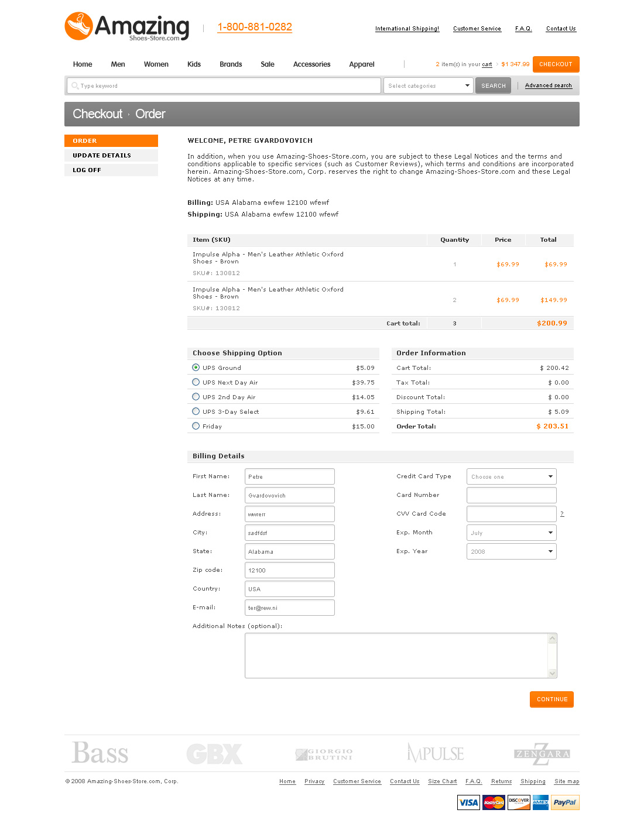The height and width of the screenshot is (837, 644).
Task: Open the Sale menu item
Action: (268, 64)
